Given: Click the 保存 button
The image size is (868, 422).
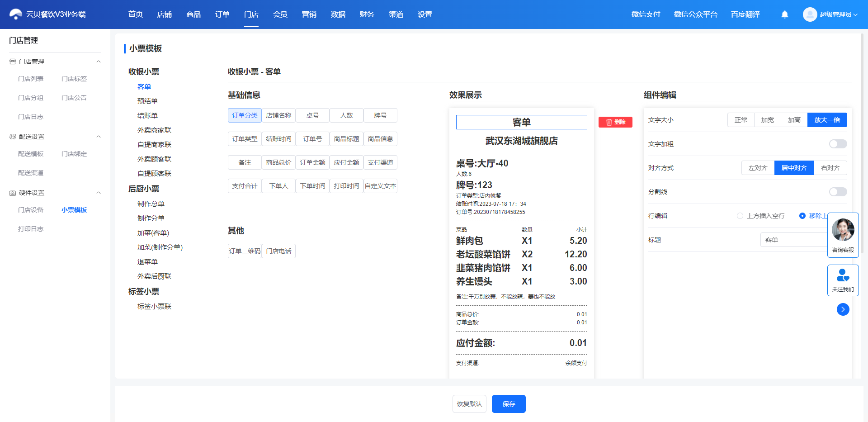Looking at the screenshot, I should tap(509, 404).
